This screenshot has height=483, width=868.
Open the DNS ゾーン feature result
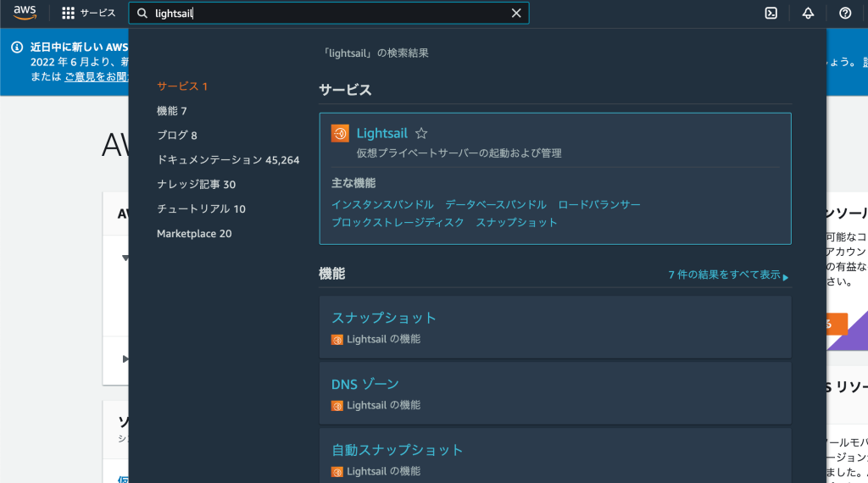click(x=364, y=384)
